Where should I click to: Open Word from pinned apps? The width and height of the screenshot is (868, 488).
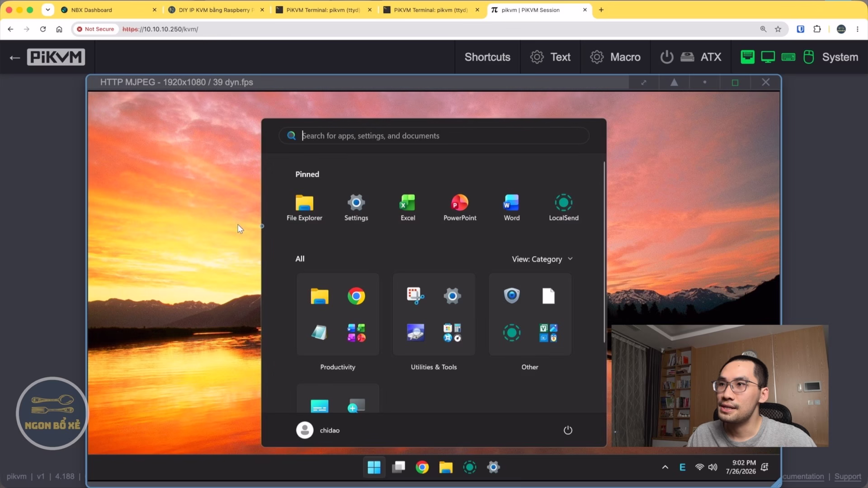(512, 208)
